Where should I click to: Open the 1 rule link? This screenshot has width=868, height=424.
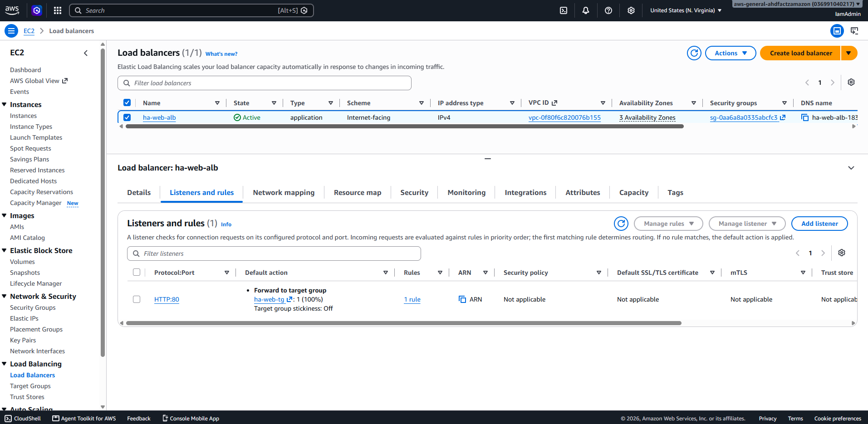click(412, 299)
